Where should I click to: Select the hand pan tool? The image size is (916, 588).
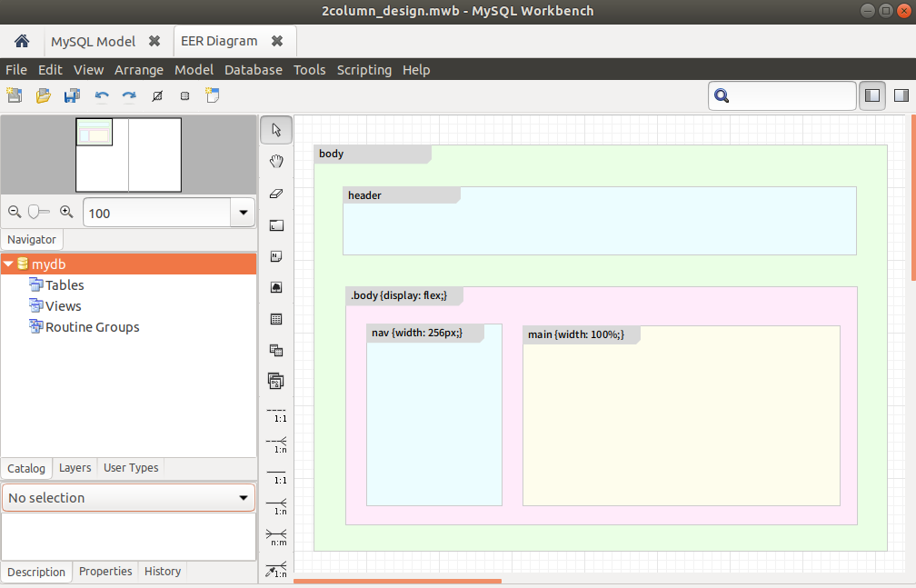pos(276,161)
